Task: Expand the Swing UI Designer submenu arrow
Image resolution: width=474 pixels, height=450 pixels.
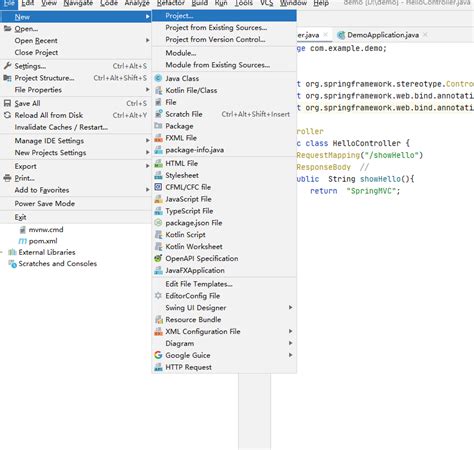Action: [x=291, y=307]
